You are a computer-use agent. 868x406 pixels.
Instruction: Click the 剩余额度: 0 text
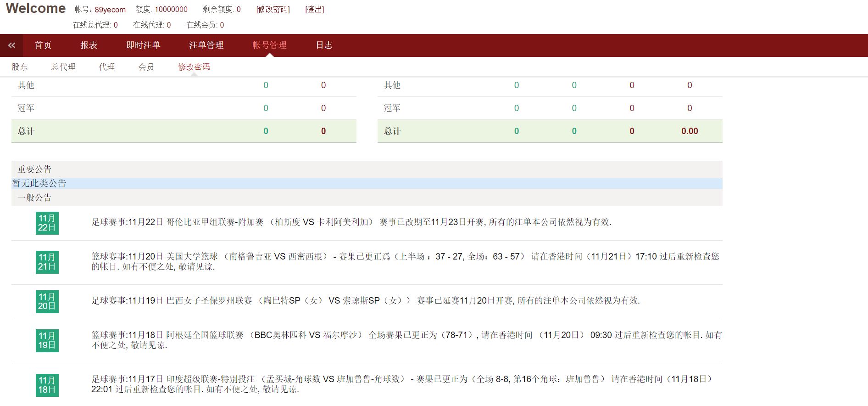pyautogui.click(x=222, y=9)
